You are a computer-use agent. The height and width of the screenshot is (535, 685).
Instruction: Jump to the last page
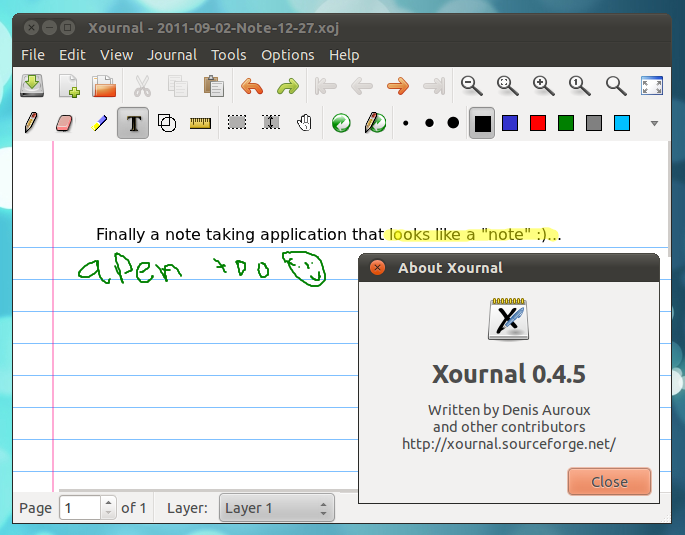[434, 86]
